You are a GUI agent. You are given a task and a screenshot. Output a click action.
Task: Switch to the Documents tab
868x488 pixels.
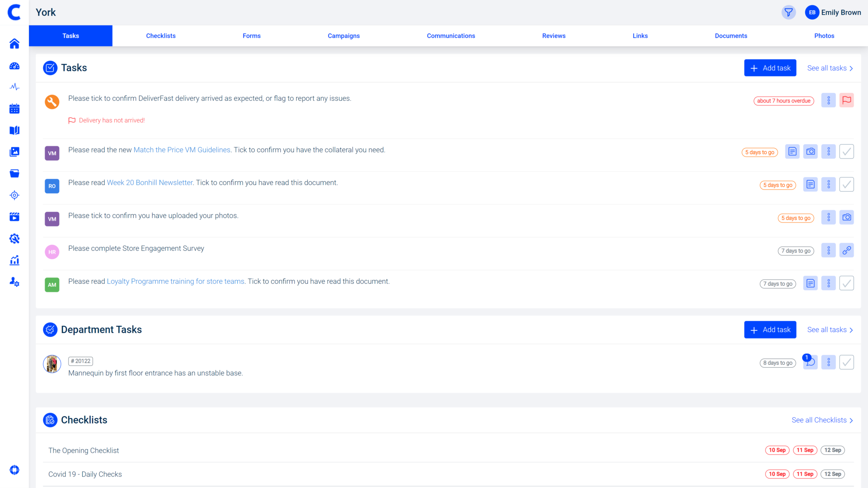(x=731, y=36)
